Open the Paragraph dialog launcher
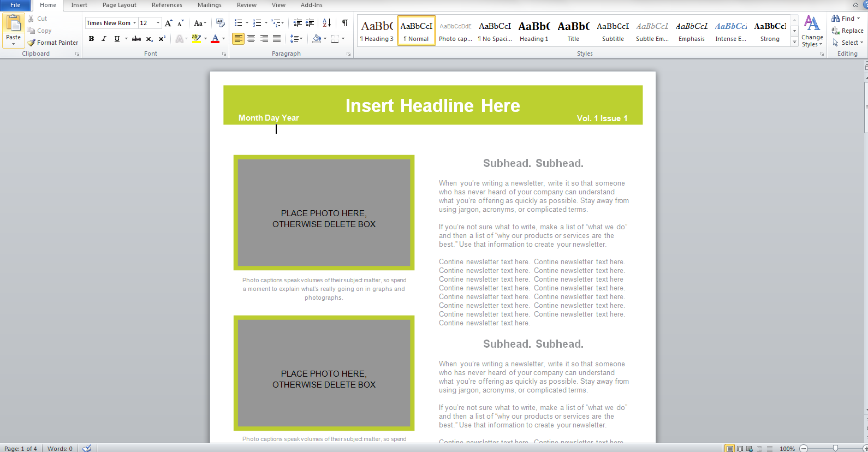The width and height of the screenshot is (868, 452). (x=348, y=54)
